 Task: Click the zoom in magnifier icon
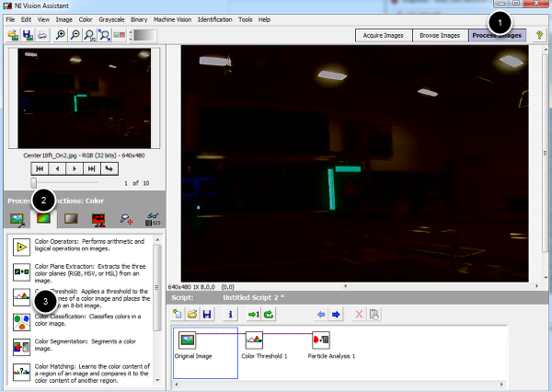click(x=59, y=35)
